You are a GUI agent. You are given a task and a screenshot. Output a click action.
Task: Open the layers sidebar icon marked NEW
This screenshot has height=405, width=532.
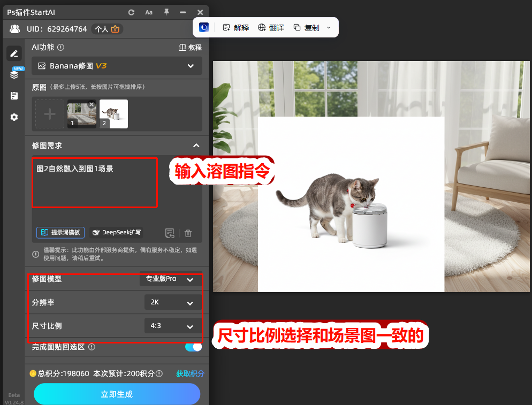point(14,74)
